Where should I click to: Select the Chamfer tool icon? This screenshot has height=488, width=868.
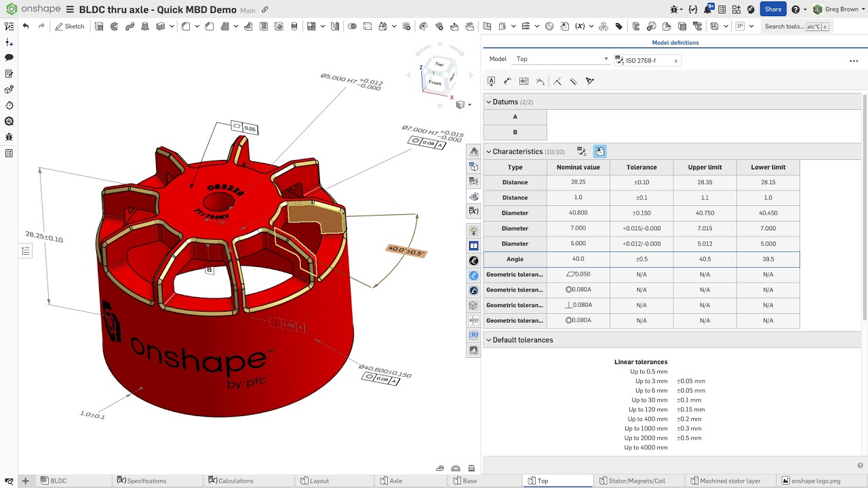tap(210, 26)
